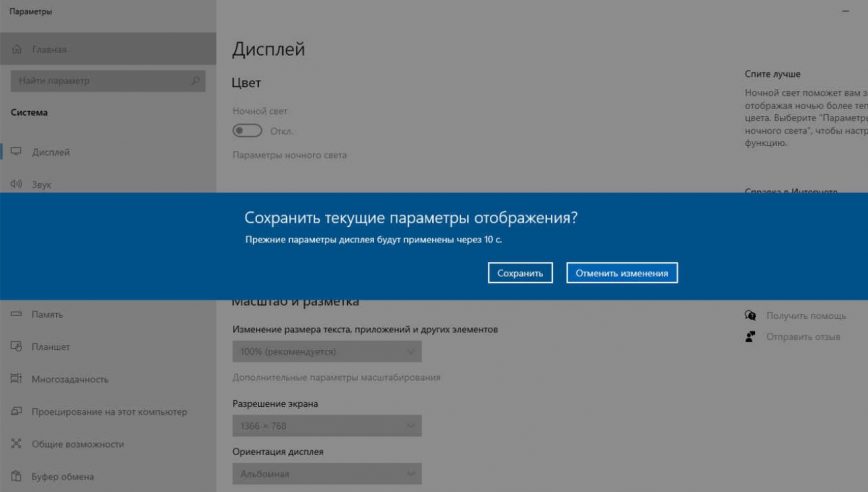Click the Цвет section heading

pyautogui.click(x=246, y=83)
